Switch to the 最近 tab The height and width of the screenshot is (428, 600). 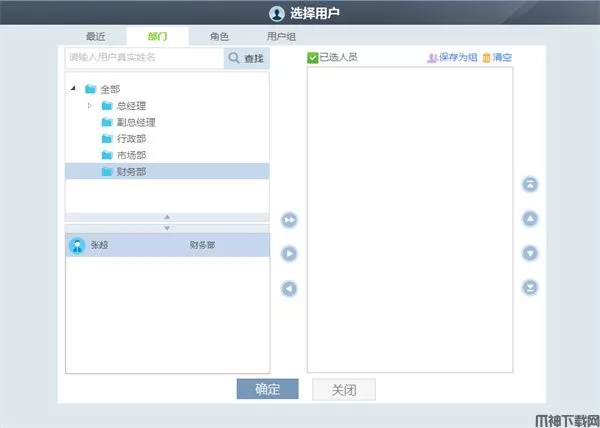[x=96, y=37]
